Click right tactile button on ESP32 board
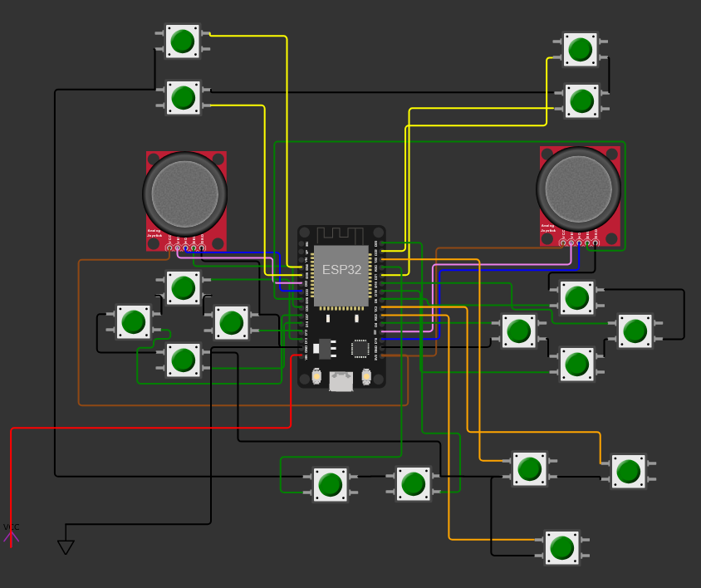The image size is (701, 588). pos(366,376)
